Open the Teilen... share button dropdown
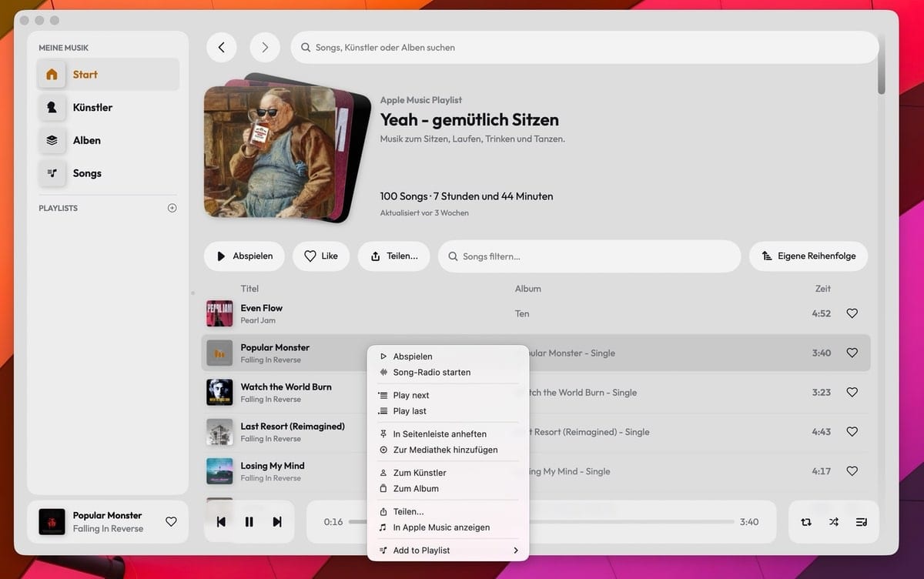Viewport: 924px width, 579px height. (x=393, y=256)
